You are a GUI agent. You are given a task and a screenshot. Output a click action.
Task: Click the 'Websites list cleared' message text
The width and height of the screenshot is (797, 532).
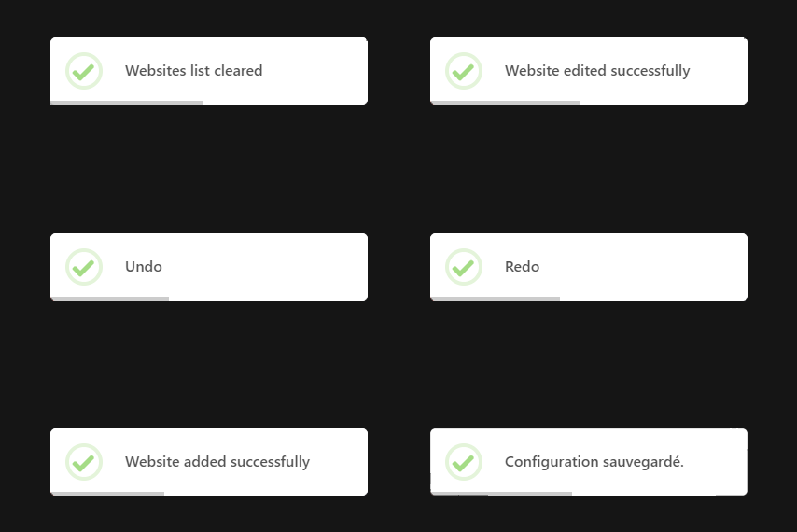[194, 71]
